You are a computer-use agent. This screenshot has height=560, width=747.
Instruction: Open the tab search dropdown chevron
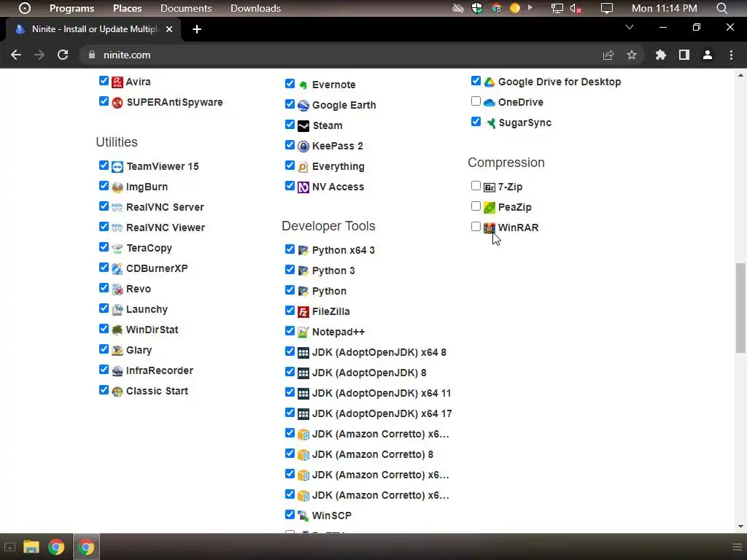tap(630, 27)
